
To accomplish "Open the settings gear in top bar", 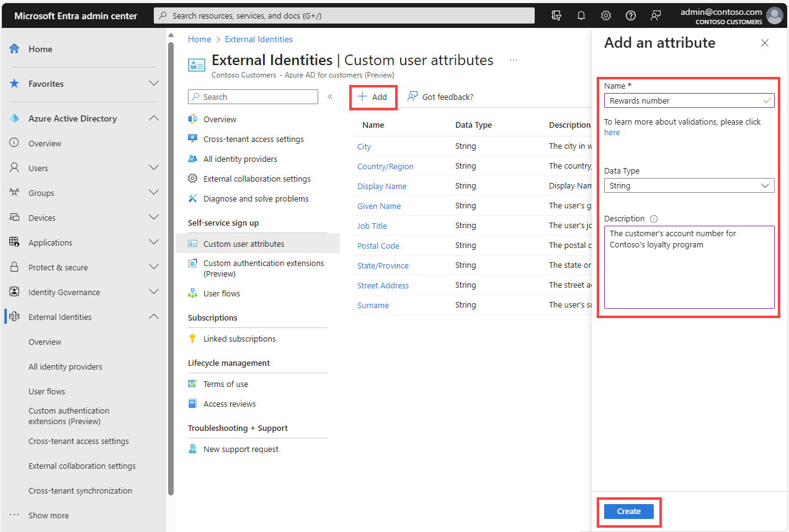I will [605, 16].
